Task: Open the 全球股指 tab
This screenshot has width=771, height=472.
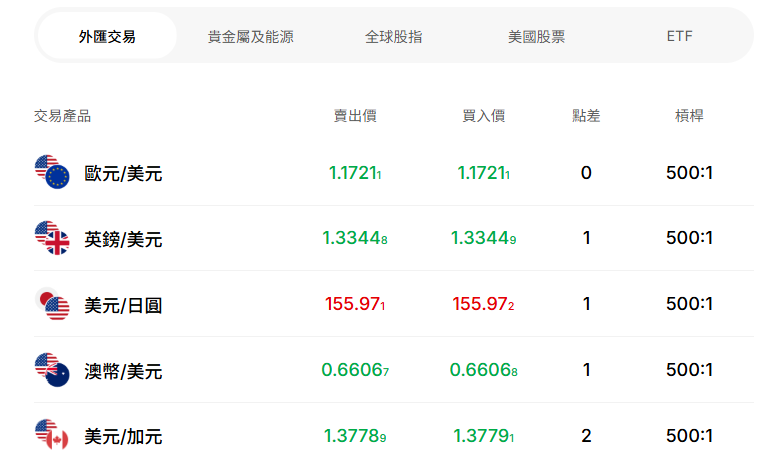Action: tap(393, 36)
